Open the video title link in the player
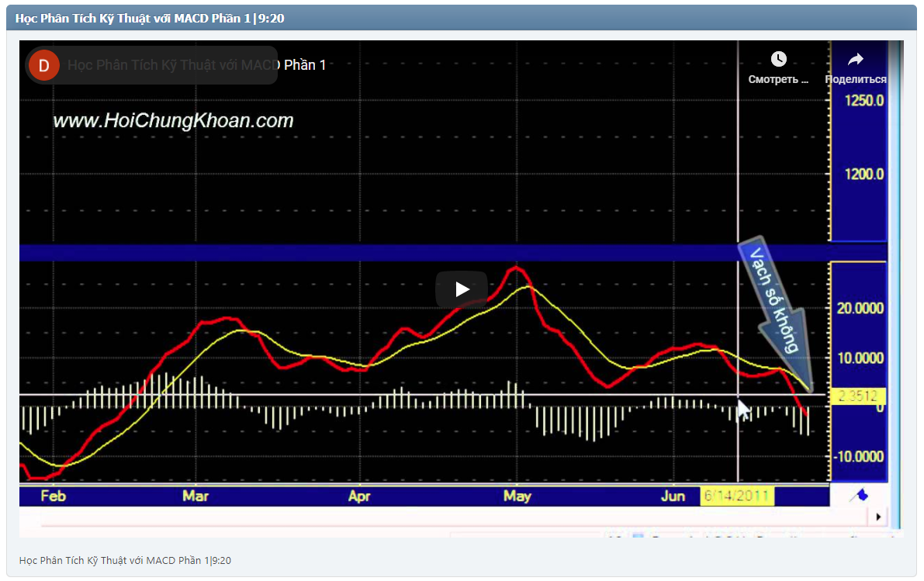The height and width of the screenshot is (581, 924). point(196,65)
